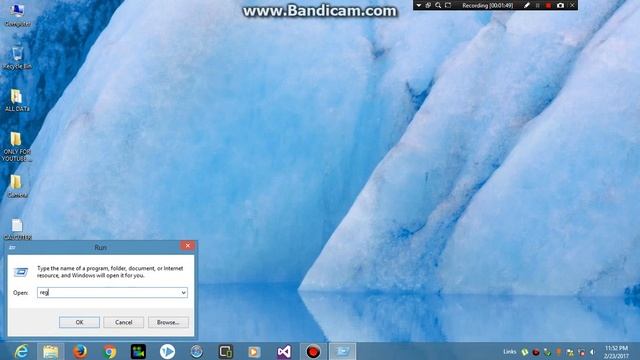640x360 pixels.
Task: Select the ONLY FOR YOUTUBE folder icon
Action: [x=17, y=146]
